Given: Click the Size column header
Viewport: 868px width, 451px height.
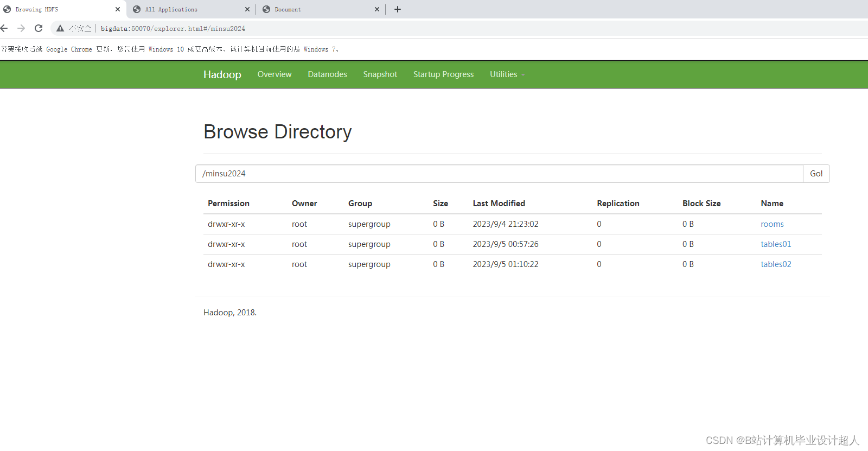Looking at the screenshot, I should [441, 204].
